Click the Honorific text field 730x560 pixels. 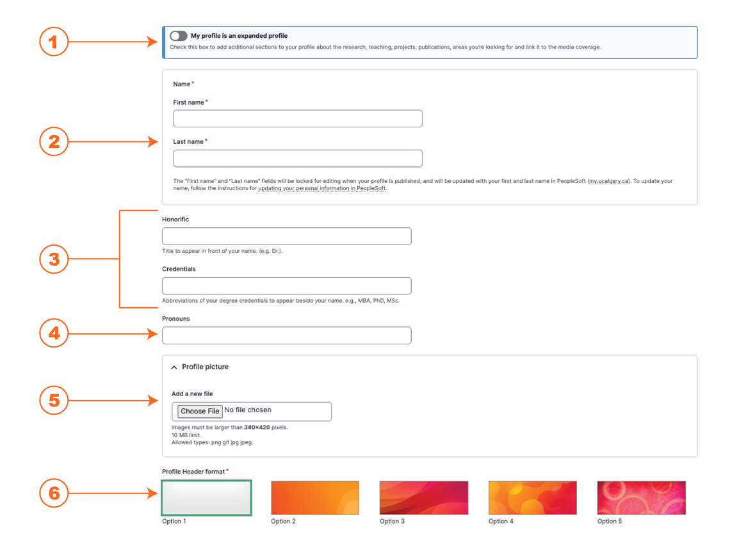tap(286, 236)
